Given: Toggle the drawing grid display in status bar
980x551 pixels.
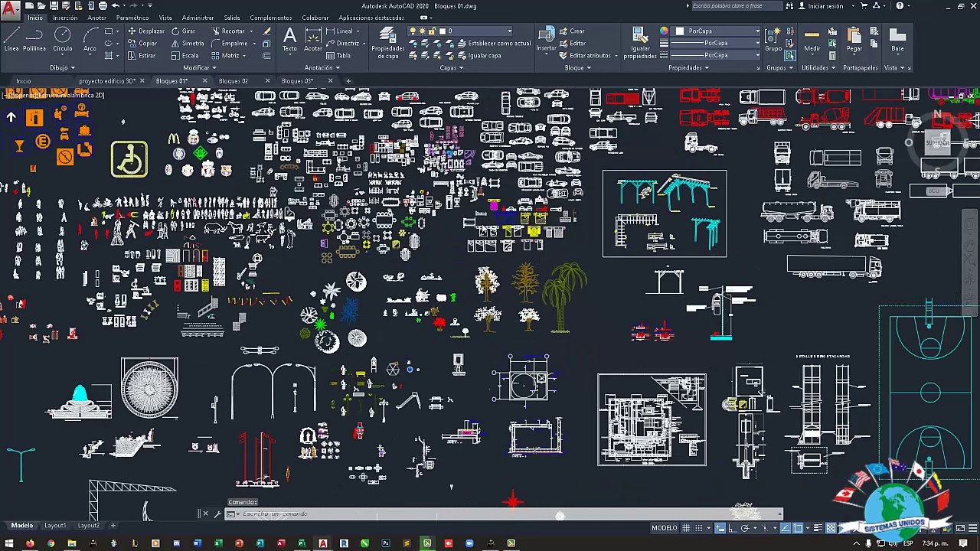Looking at the screenshot, I should 686,528.
